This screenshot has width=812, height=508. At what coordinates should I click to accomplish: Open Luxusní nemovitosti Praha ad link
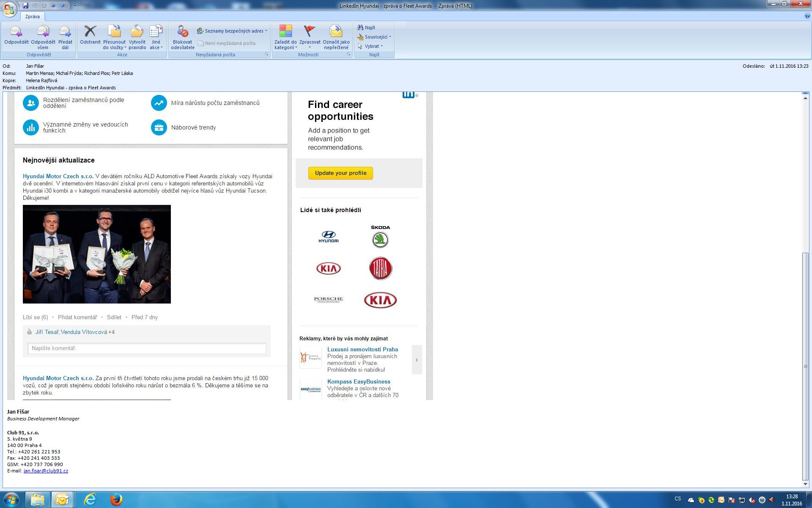pyautogui.click(x=362, y=349)
